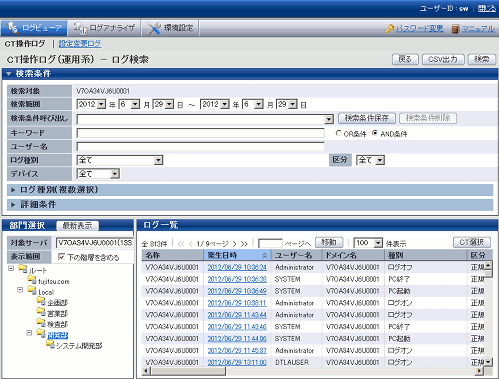Collapse the Local tree node
499x379 pixels.
pos(20,290)
